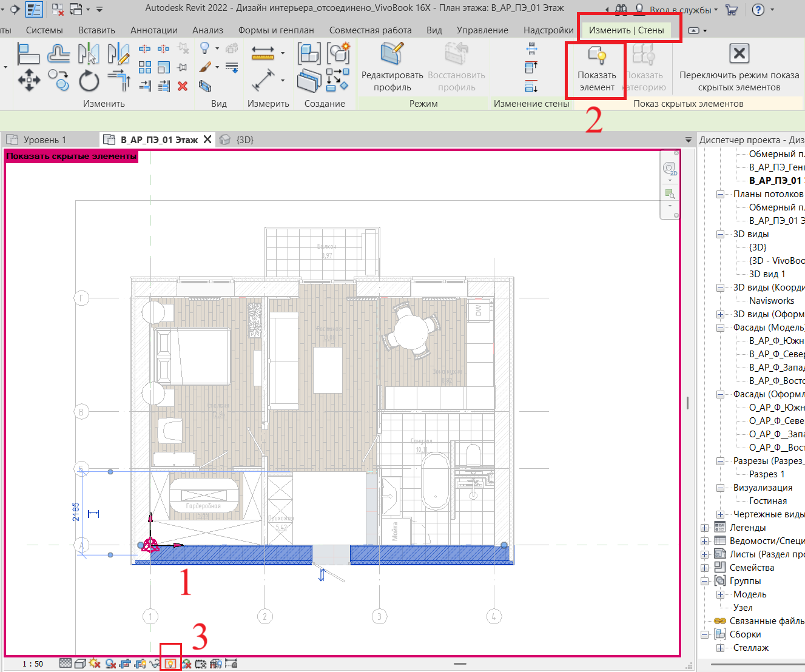
Task: Select the Copy tool icon
Action: tap(59, 80)
